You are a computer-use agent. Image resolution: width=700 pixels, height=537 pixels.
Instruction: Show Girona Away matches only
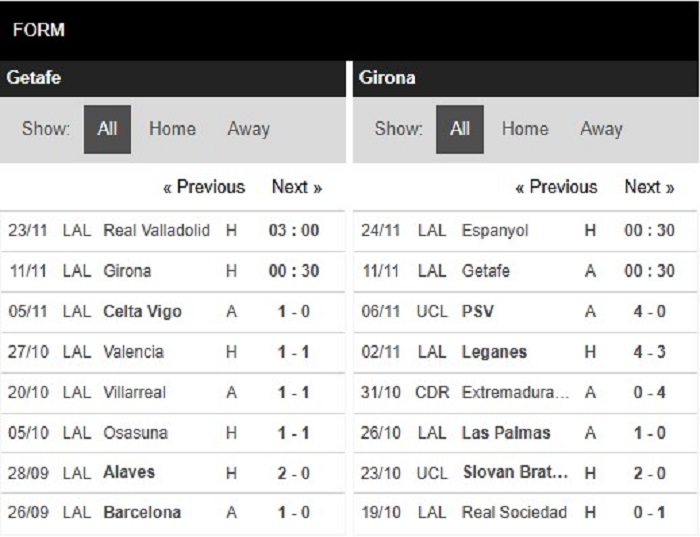[601, 129]
